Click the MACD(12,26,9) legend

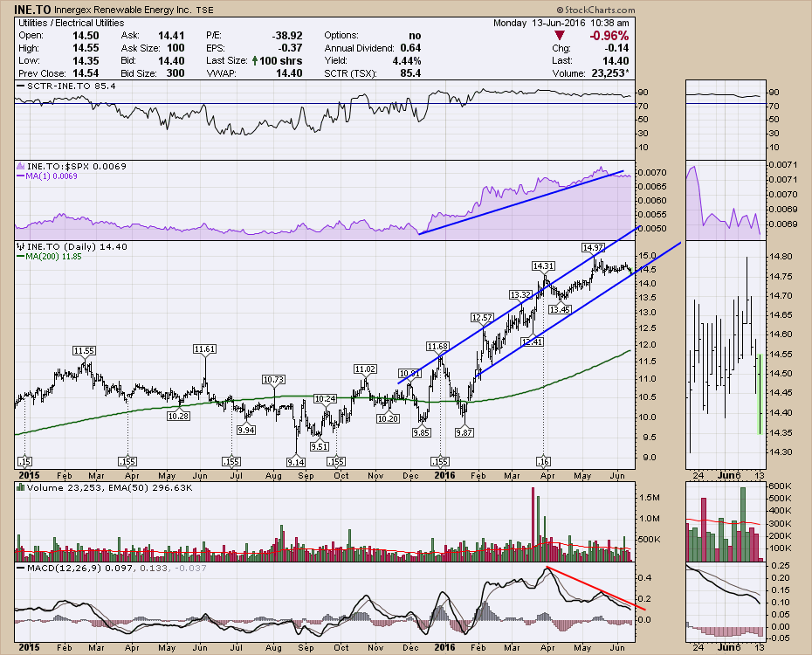tap(117, 568)
